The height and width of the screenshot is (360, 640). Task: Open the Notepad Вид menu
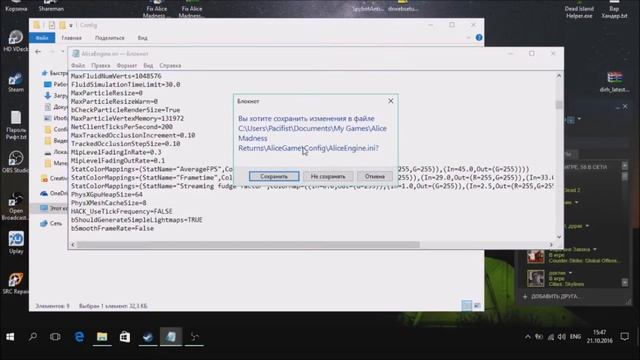(148, 65)
